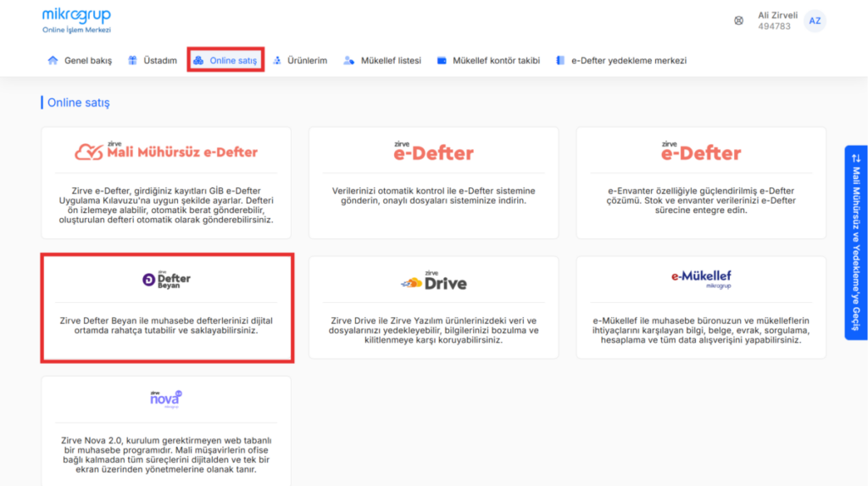Select the Mali Mühürsüz e-Defter card
The height and width of the screenshot is (486, 868).
(x=166, y=183)
